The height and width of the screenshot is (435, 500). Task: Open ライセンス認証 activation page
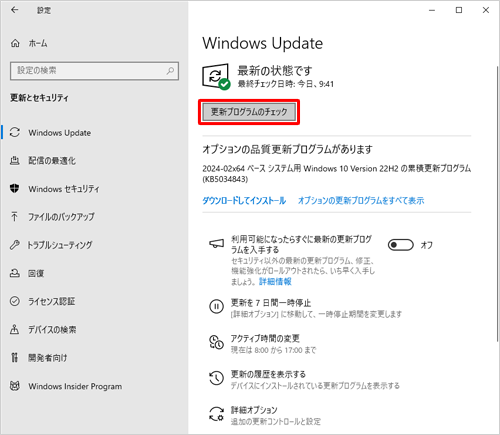coord(51,301)
